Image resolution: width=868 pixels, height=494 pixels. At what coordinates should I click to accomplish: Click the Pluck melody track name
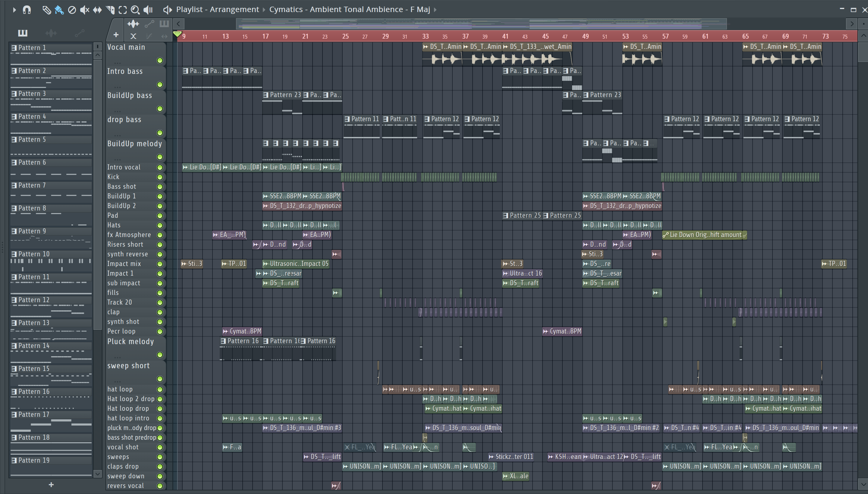pyautogui.click(x=131, y=342)
